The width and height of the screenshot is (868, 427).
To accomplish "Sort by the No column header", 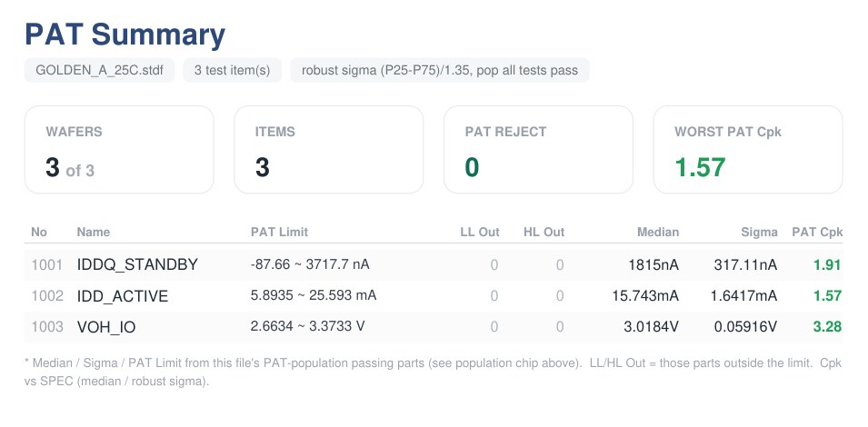I will (x=39, y=233).
